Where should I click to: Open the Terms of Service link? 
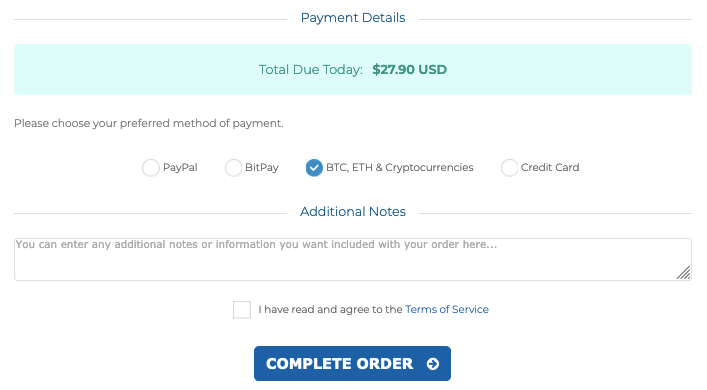[x=447, y=309]
